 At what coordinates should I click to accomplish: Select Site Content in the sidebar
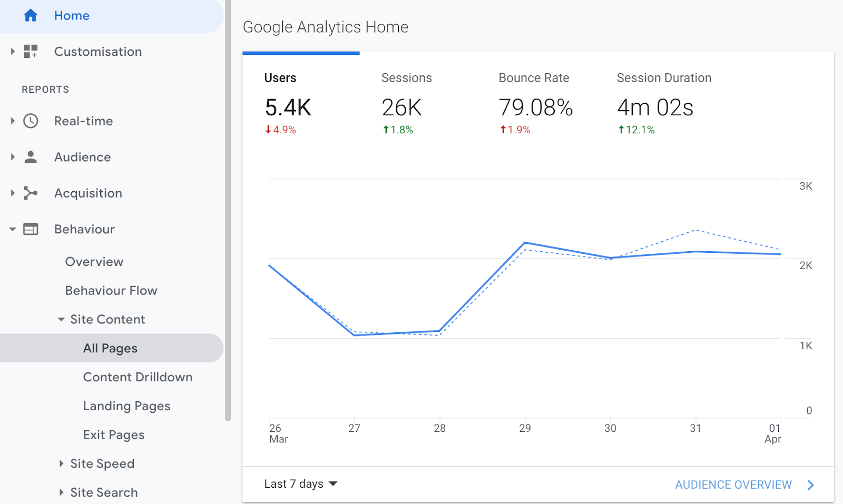[x=107, y=320]
